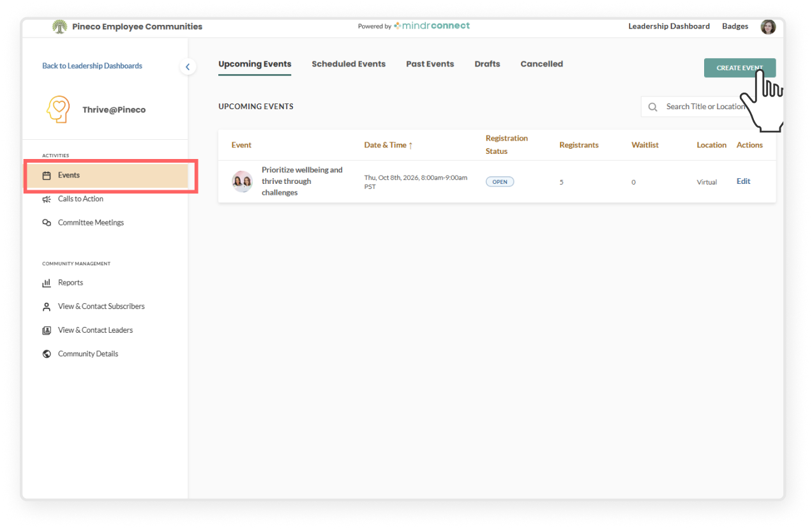The width and height of the screenshot is (812, 530).
Task: Open the user profile avatar
Action: coord(768,27)
